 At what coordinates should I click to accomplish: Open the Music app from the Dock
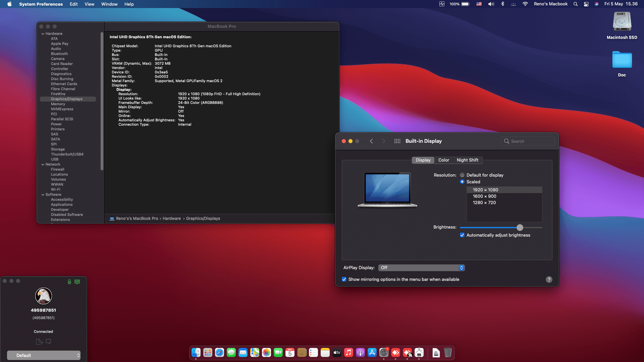click(x=348, y=353)
